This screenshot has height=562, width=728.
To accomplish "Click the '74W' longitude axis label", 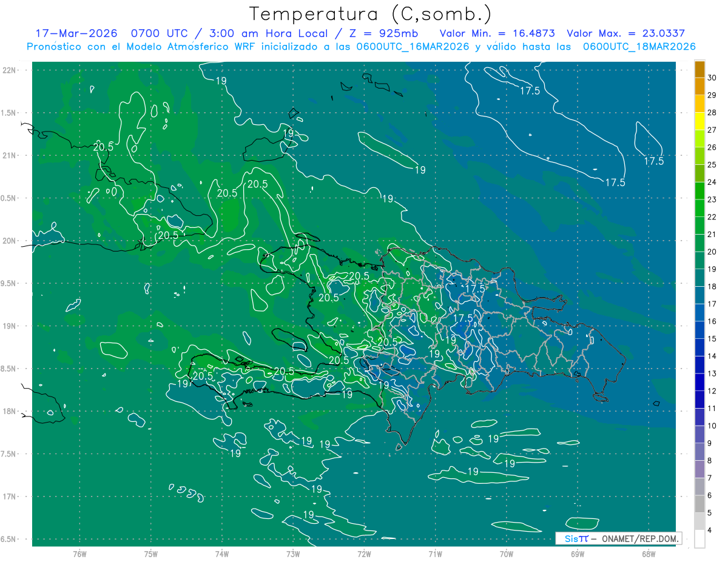I will tap(222, 554).
